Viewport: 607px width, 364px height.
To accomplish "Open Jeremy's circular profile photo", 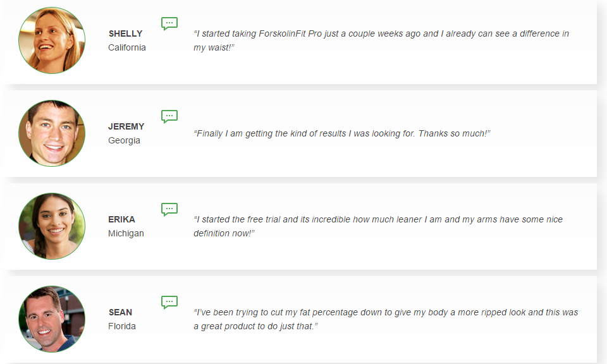I will click(x=52, y=133).
